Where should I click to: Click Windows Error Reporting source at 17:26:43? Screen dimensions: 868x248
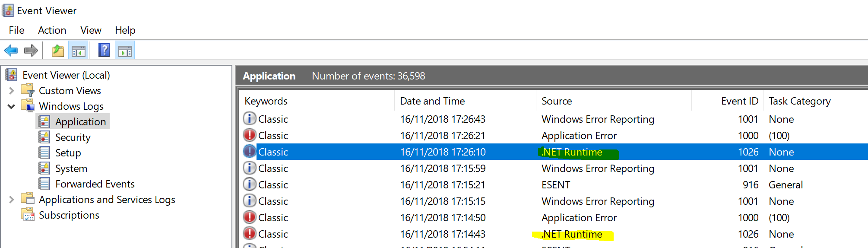[x=598, y=119]
